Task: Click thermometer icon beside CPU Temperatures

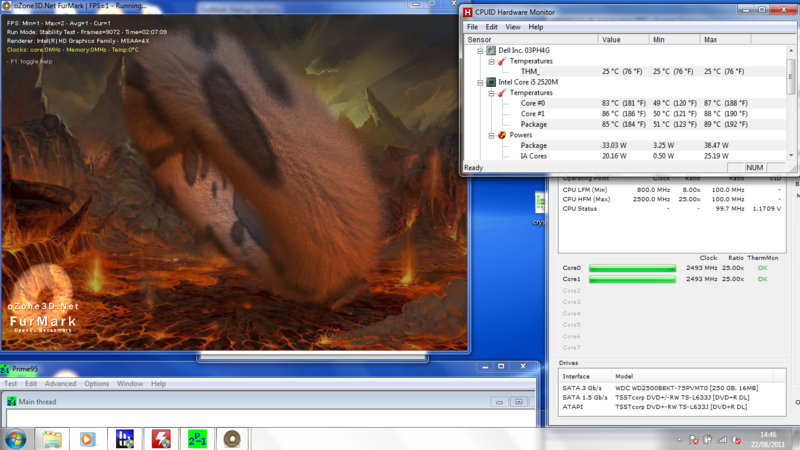Action: point(502,93)
